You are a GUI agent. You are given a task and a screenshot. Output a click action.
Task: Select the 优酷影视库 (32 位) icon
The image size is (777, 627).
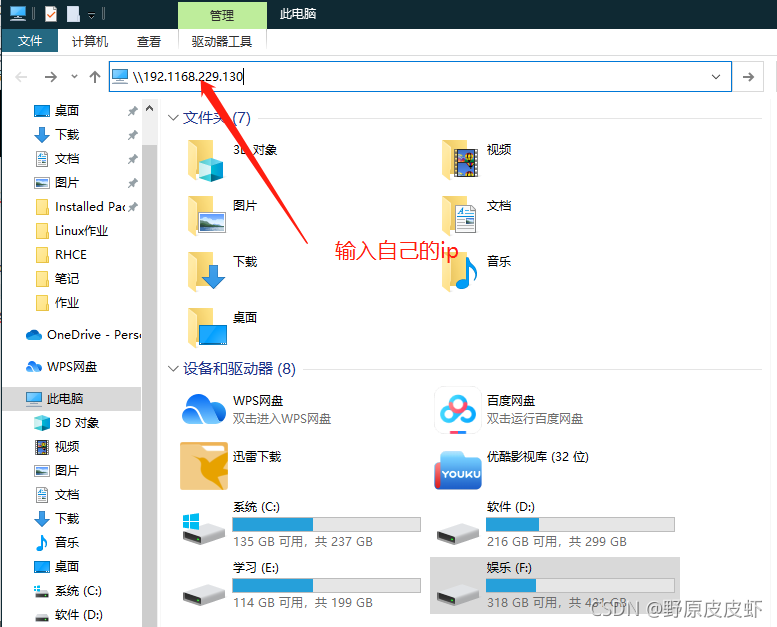[458, 469]
